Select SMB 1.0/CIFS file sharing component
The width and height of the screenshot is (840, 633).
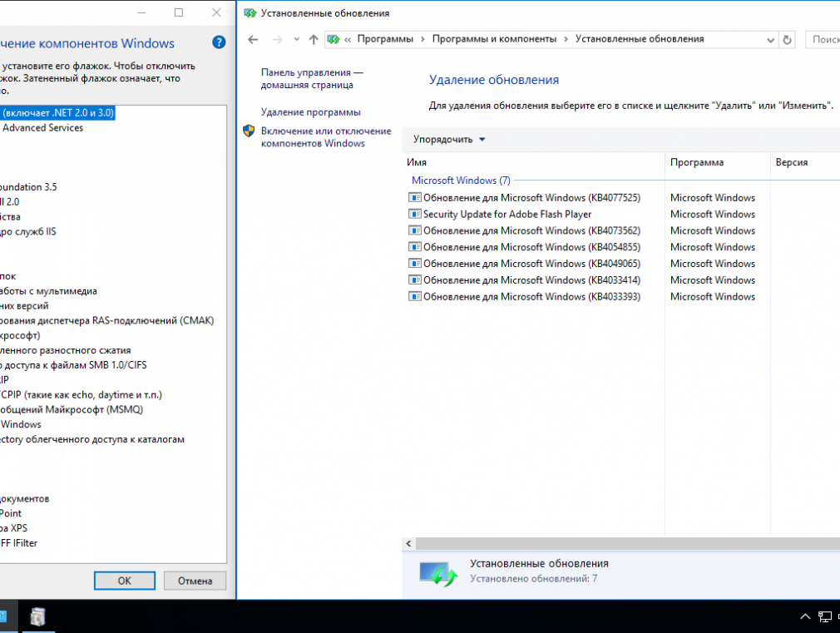tap(73, 365)
